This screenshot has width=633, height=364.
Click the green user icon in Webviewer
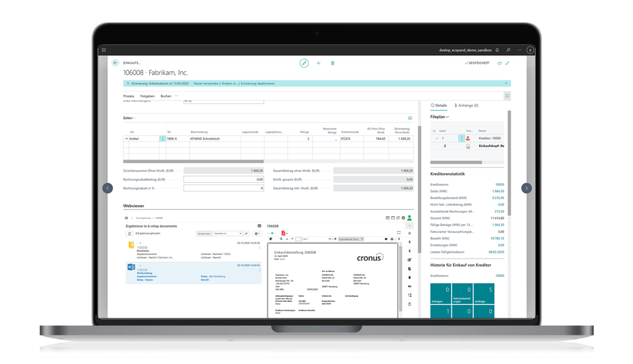pyautogui.click(x=410, y=218)
